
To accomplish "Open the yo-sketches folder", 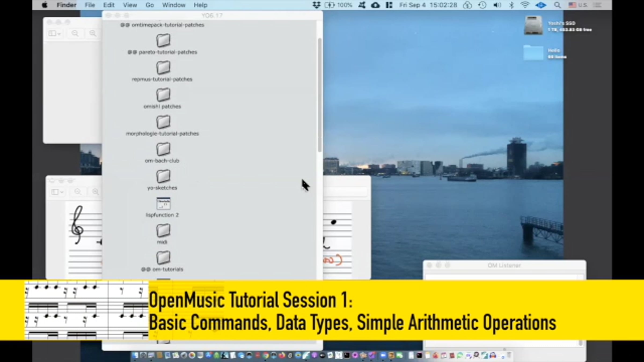I will click(x=163, y=176).
